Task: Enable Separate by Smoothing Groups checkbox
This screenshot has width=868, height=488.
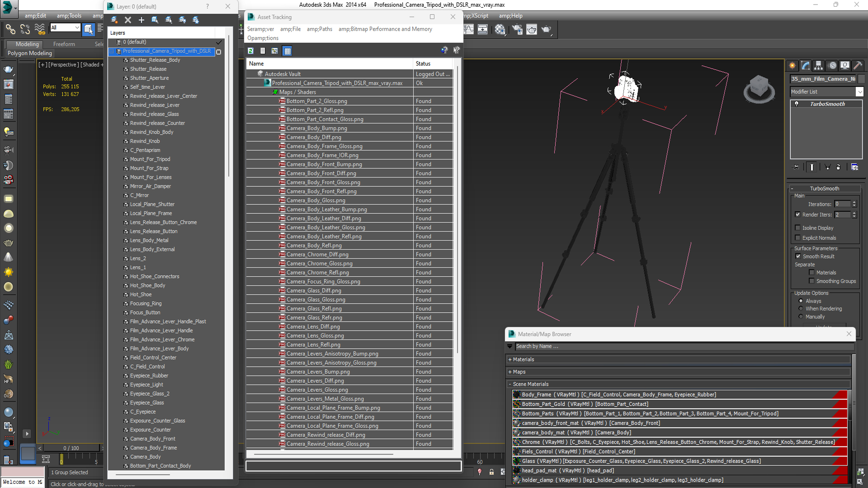Action: [x=811, y=281]
